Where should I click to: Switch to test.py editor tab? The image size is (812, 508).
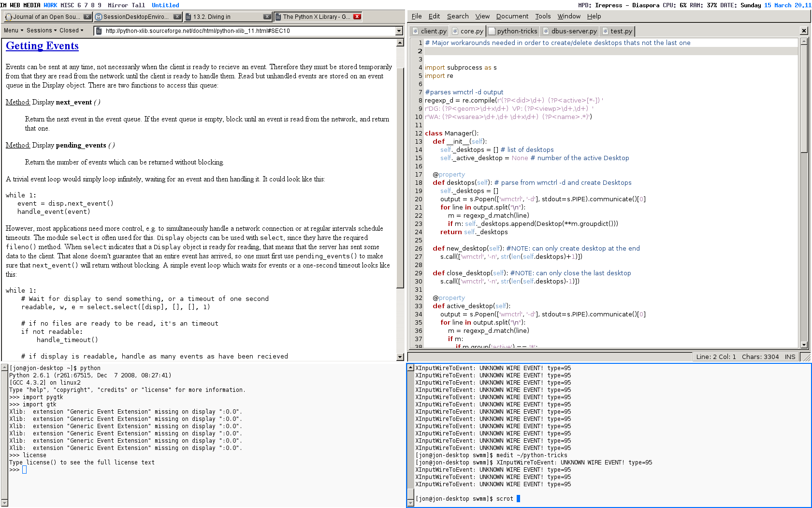click(617, 31)
